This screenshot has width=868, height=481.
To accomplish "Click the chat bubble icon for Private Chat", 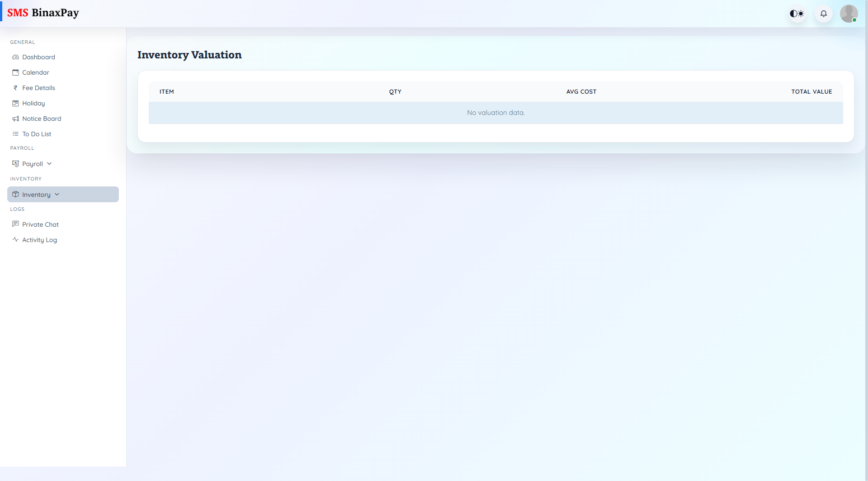I will [15, 224].
